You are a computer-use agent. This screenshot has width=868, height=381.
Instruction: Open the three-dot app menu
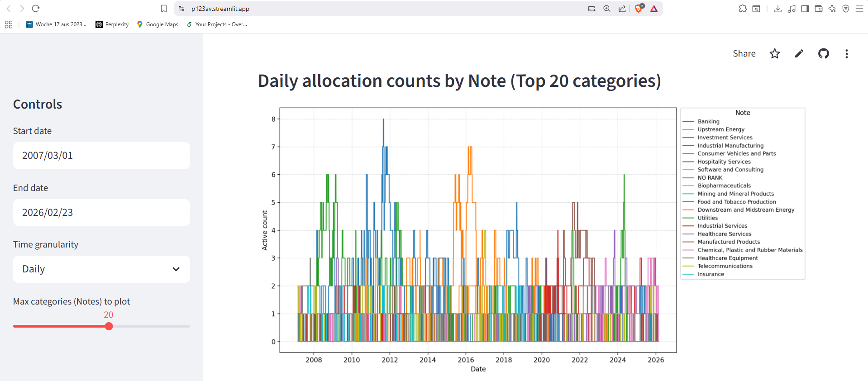[x=847, y=54]
